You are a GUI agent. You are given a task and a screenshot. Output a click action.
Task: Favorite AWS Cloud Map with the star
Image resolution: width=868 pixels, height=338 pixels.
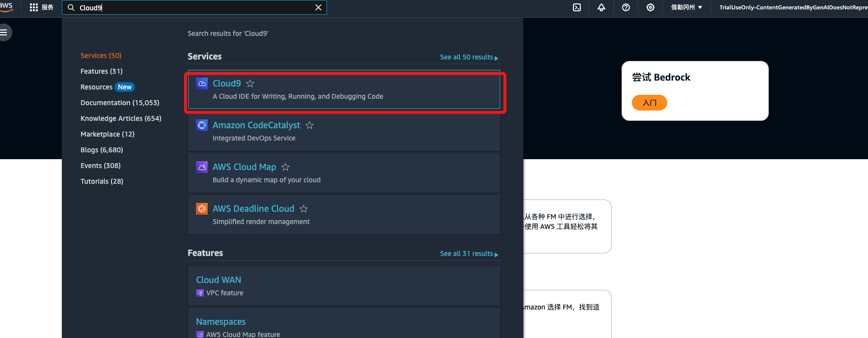point(286,167)
